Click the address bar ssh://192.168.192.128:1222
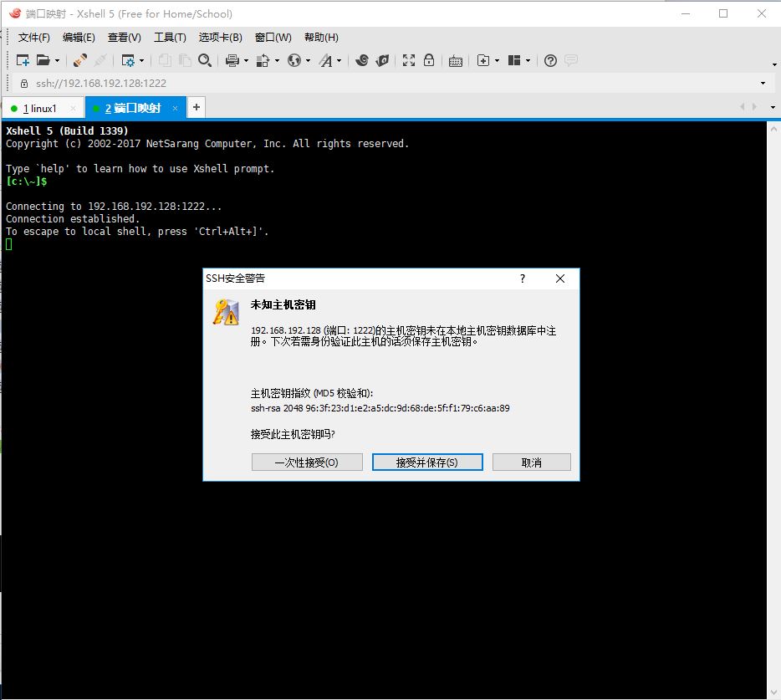 click(x=101, y=83)
